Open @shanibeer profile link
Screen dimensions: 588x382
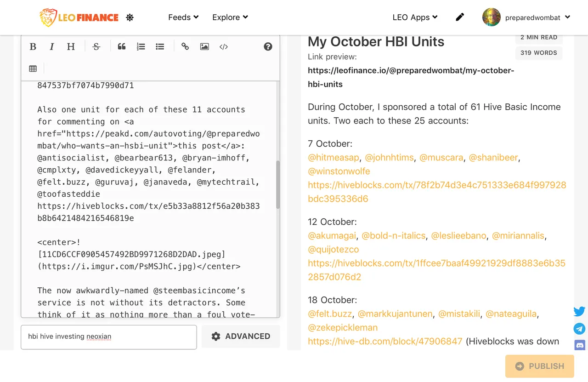pyautogui.click(x=493, y=157)
